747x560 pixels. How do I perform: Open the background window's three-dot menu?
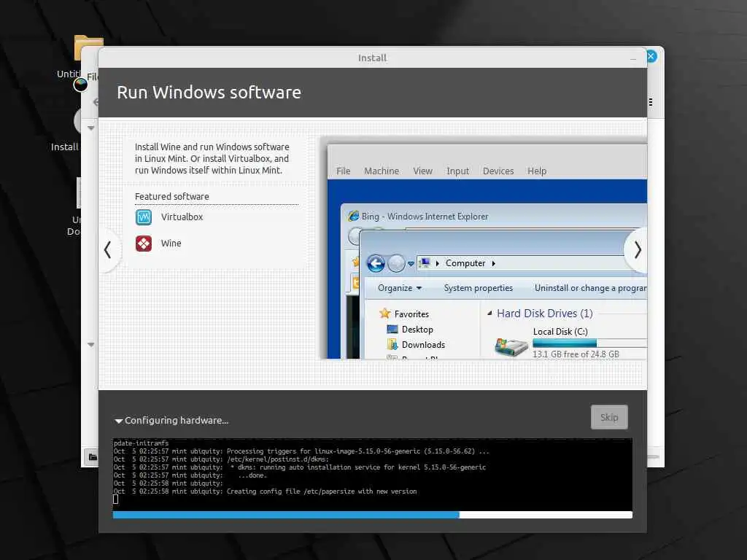click(x=650, y=102)
